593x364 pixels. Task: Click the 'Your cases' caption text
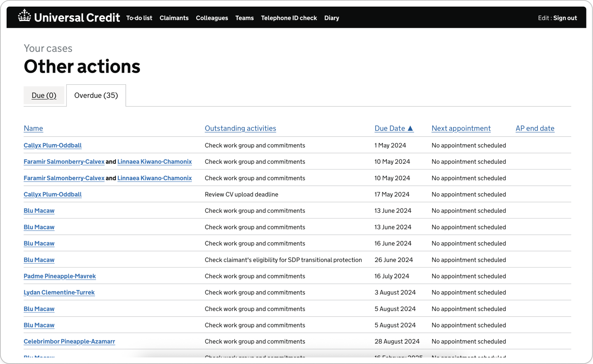(48, 48)
